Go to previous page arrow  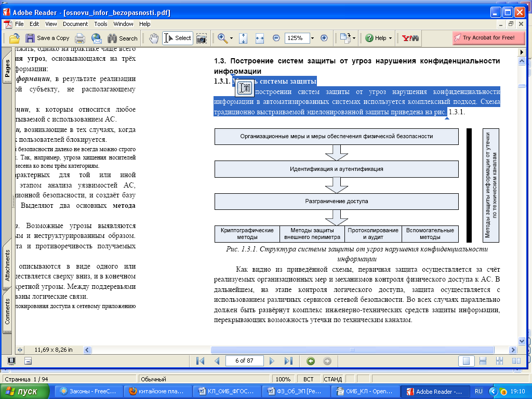click(x=217, y=361)
